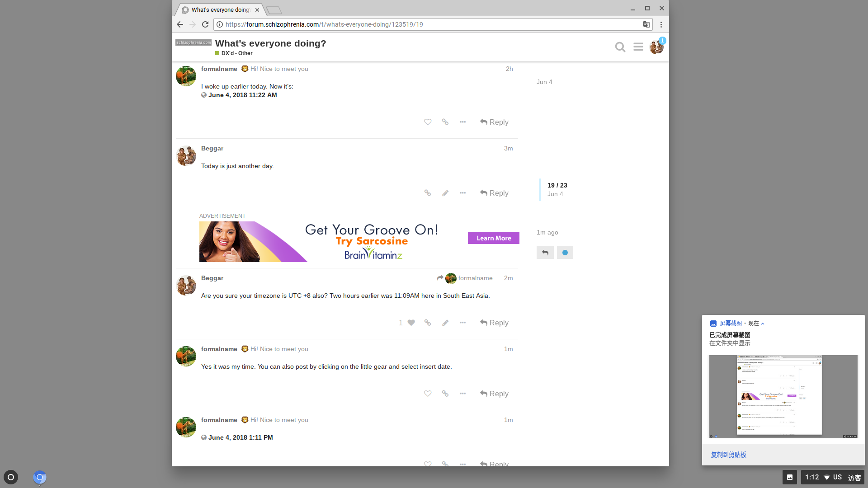Click the user avatar with notification badge
The image size is (868, 488).
(x=656, y=47)
